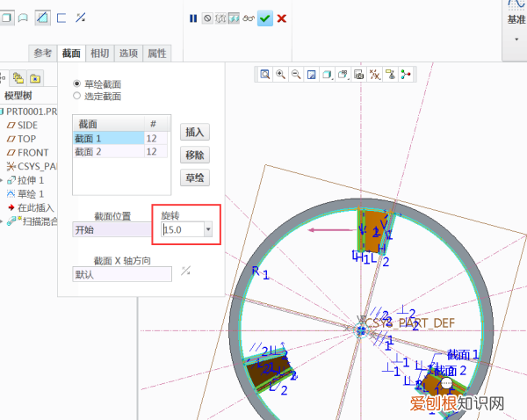Click the R 1 dimension label on the ring
527x420 pixels.
click(261, 272)
